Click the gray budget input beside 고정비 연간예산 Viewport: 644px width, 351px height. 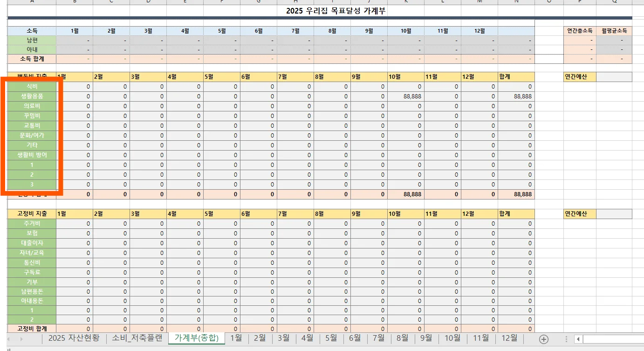pyautogui.click(x=614, y=213)
